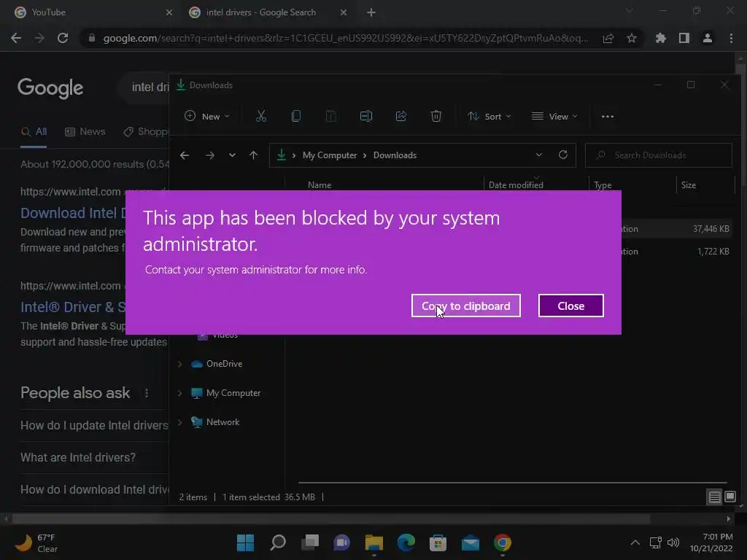The width and height of the screenshot is (747, 560).
Task: Open recent locations chevron in Explorer
Action: pos(232,155)
